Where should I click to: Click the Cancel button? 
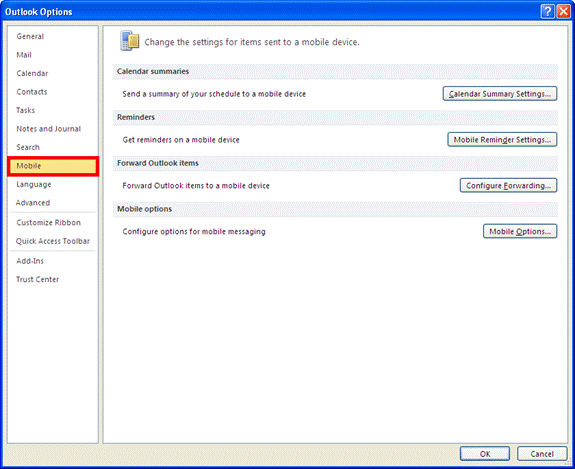click(542, 454)
